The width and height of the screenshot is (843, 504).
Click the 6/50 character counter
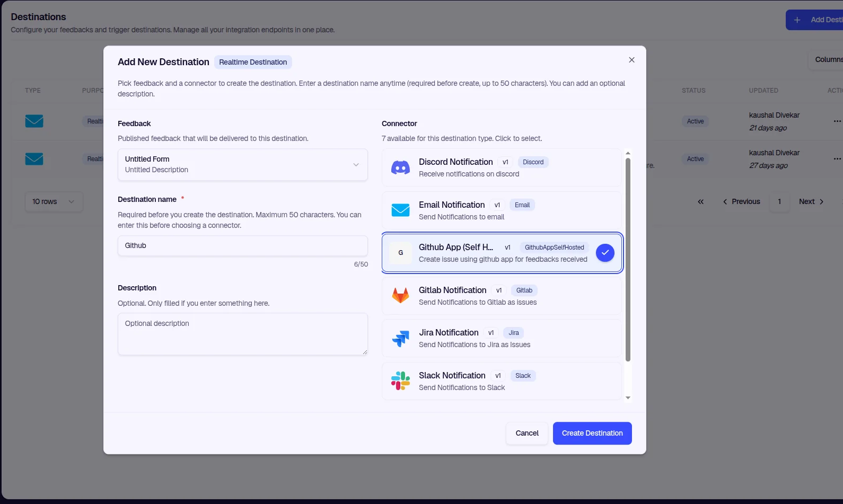click(361, 264)
